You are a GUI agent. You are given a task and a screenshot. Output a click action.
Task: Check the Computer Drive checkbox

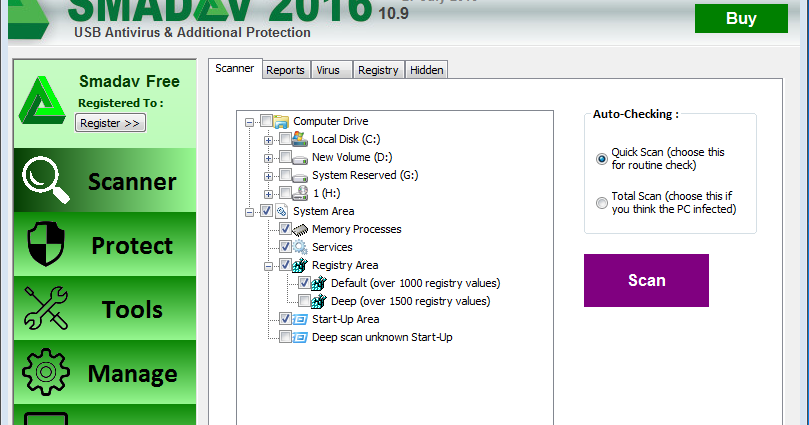tap(266, 121)
